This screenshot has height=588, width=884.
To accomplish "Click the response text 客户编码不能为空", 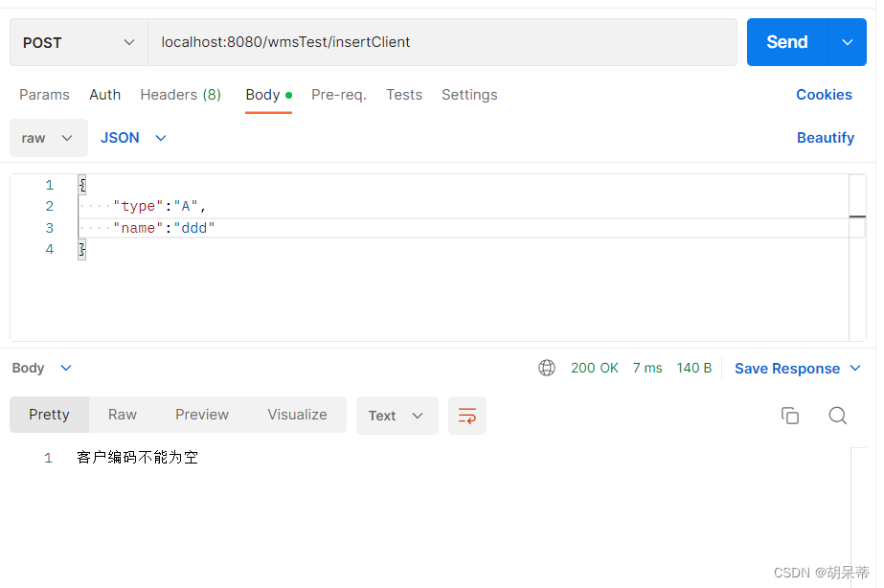I will coord(138,457).
